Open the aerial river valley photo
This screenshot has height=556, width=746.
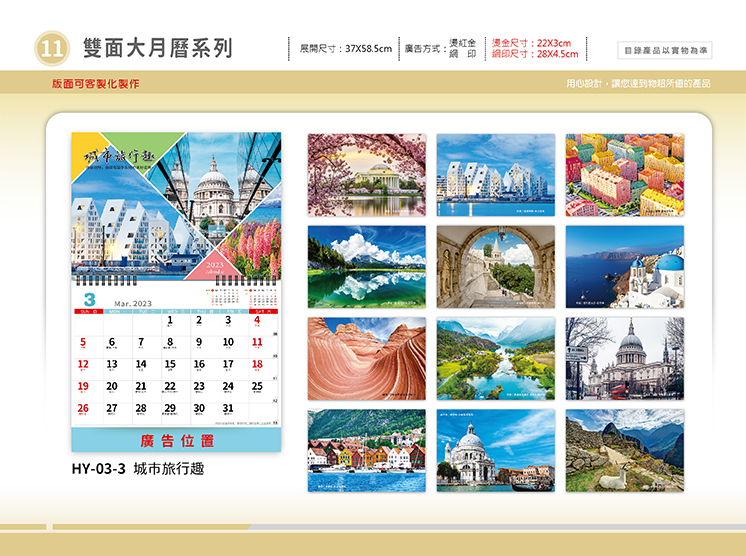pos(495,359)
